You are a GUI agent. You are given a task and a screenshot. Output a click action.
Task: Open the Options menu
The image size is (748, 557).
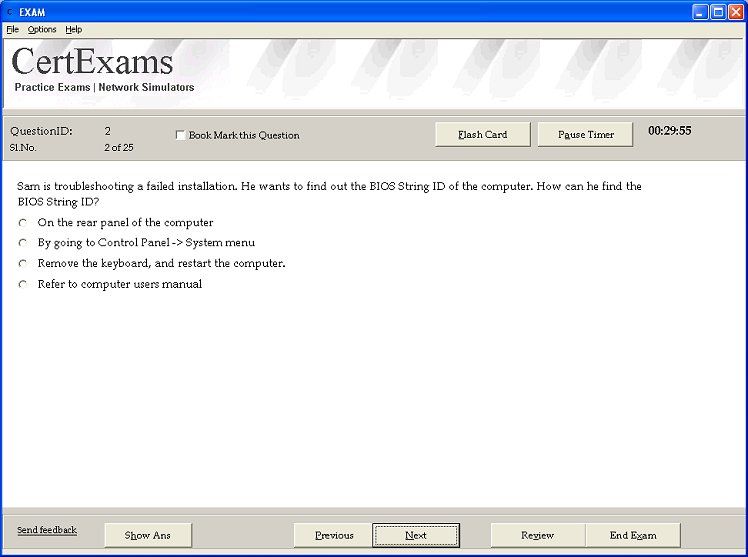42,30
